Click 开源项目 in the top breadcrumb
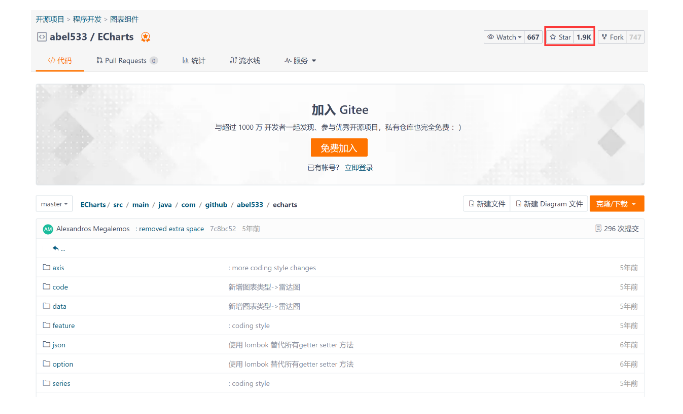 click(x=50, y=19)
